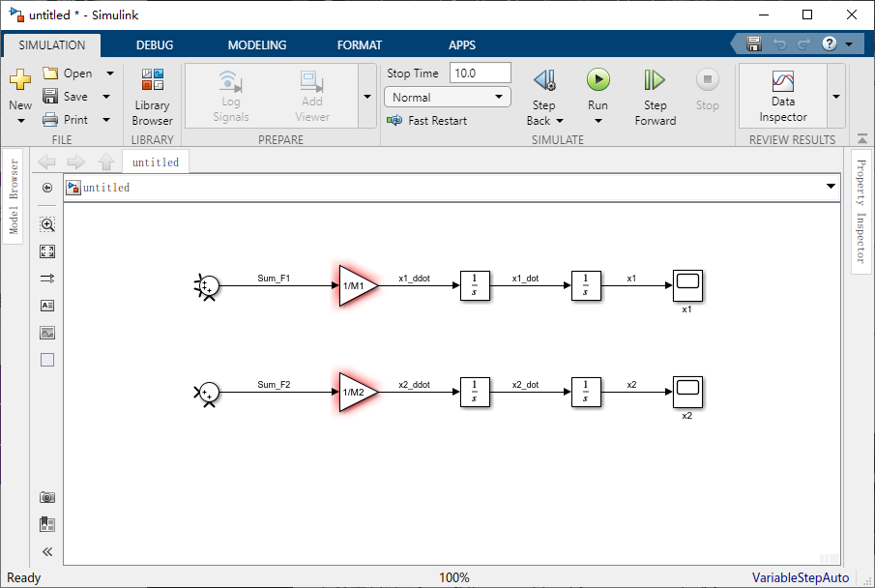Click the up to parent arrow
Image resolution: width=875 pixels, height=588 pixels.
click(106, 162)
